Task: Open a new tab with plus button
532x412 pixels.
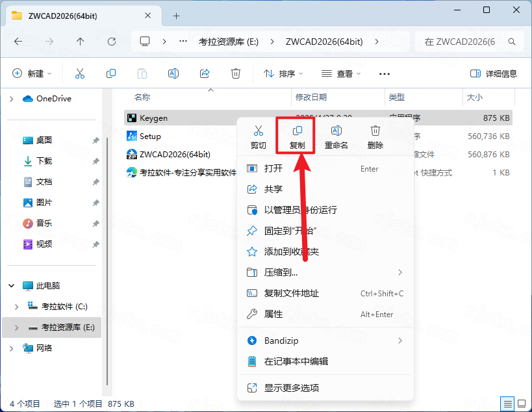Action: coord(176,16)
